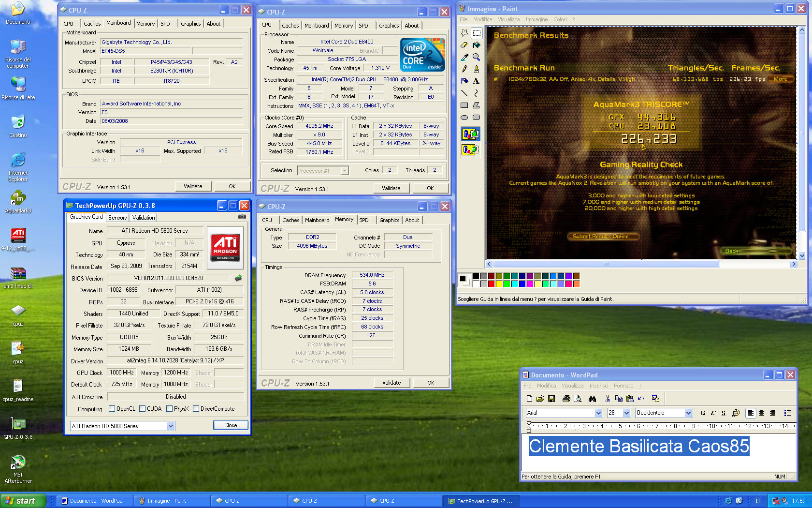Pick the Line tool in Paint
Viewport: 812px width, 508px height.
pos(464,93)
